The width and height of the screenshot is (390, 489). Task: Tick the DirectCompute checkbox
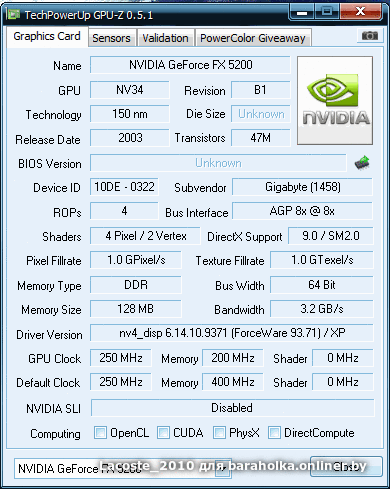click(274, 433)
